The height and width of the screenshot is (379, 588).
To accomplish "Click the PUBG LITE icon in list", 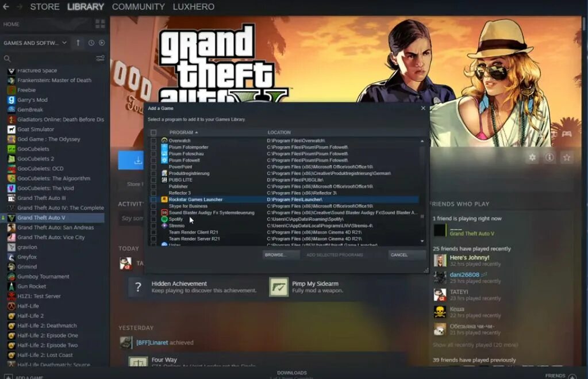I will (164, 180).
